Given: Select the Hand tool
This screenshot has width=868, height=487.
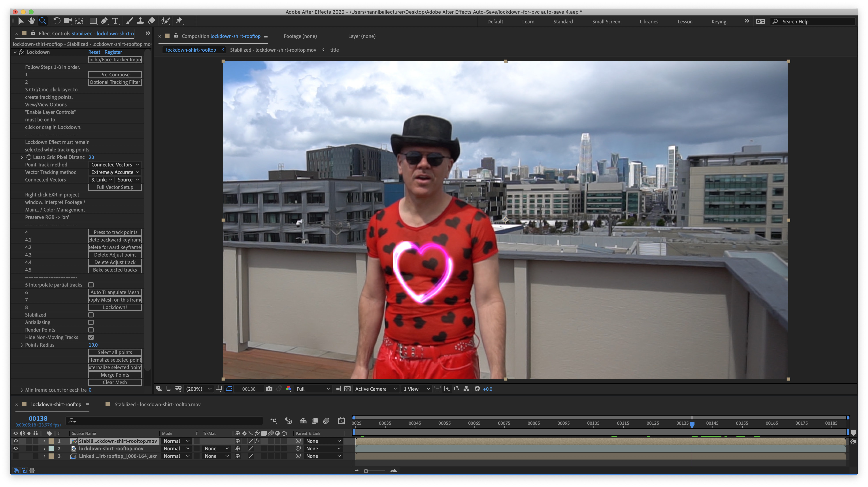Looking at the screenshot, I should click(x=32, y=21).
